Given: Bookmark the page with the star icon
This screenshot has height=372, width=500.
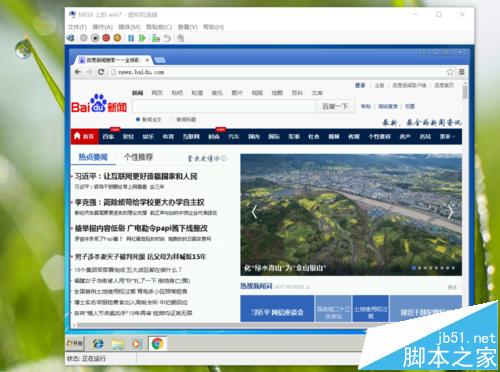Looking at the screenshot, I should (450, 72).
